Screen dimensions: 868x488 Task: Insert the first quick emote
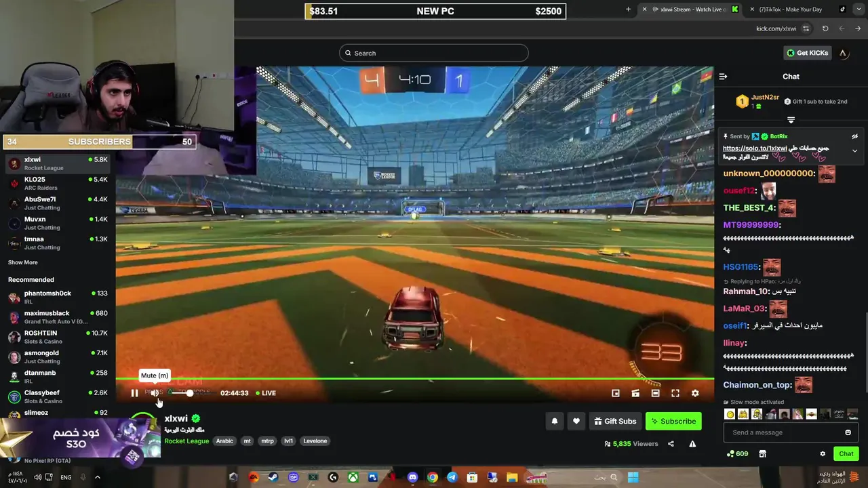(730, 414)
